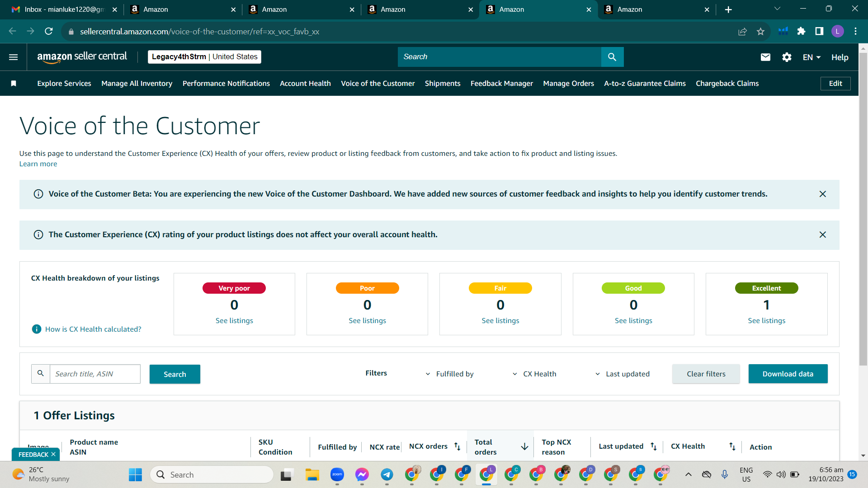Click the browser address bar URL
This screenshot has width=868, height=488.
click(x=199, y=32)
